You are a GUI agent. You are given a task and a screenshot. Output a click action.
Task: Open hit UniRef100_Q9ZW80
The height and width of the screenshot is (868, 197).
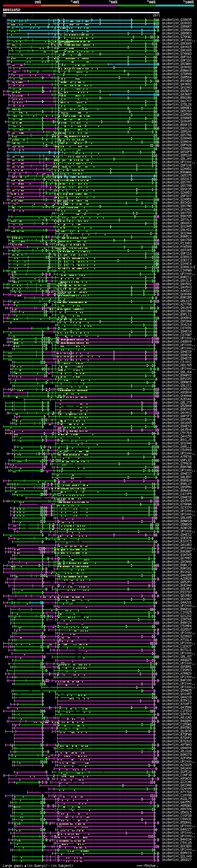tap(177, 64)
